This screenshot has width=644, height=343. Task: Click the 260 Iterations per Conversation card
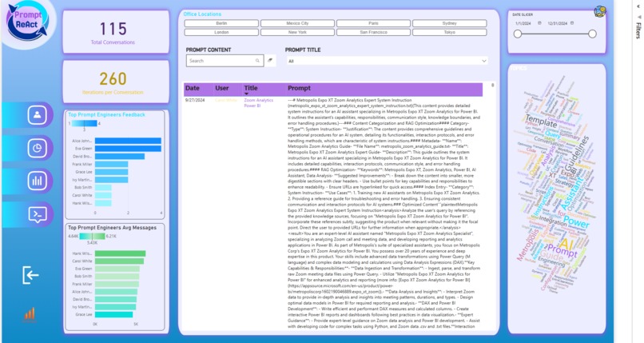[116, 82]
